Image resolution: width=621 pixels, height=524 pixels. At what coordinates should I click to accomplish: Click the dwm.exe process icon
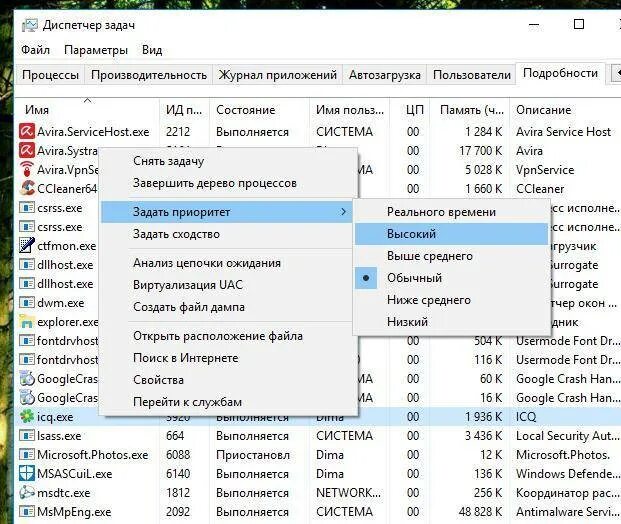coord(27,303)
